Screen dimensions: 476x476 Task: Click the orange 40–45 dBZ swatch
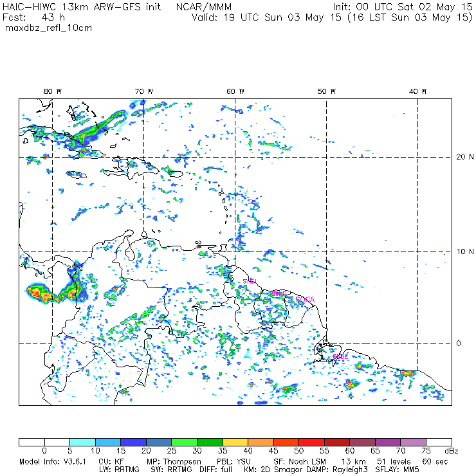[261, 442]
